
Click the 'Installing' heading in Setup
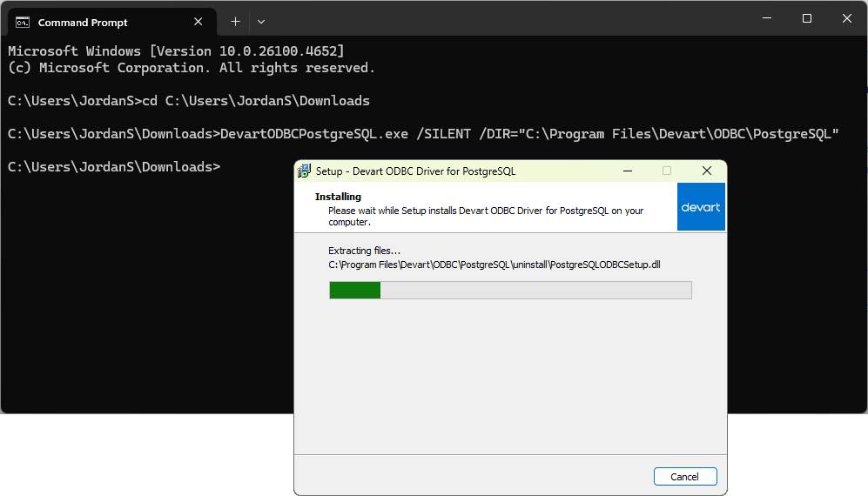(338, 197)
